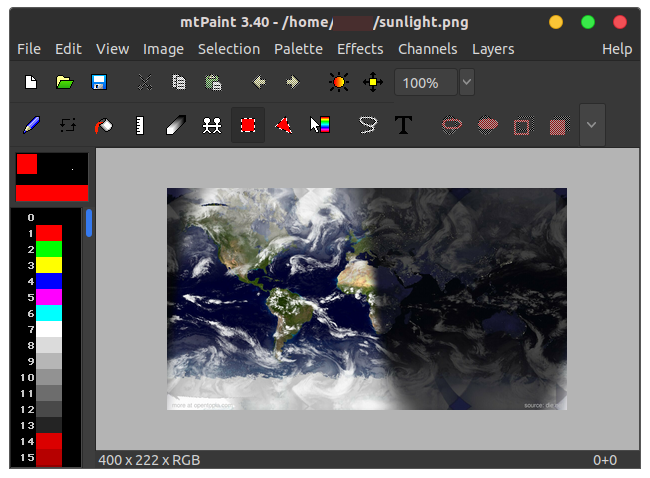Copy the selection with the copy icon
This screenshot has height=478, width=650.
(179, 82)
